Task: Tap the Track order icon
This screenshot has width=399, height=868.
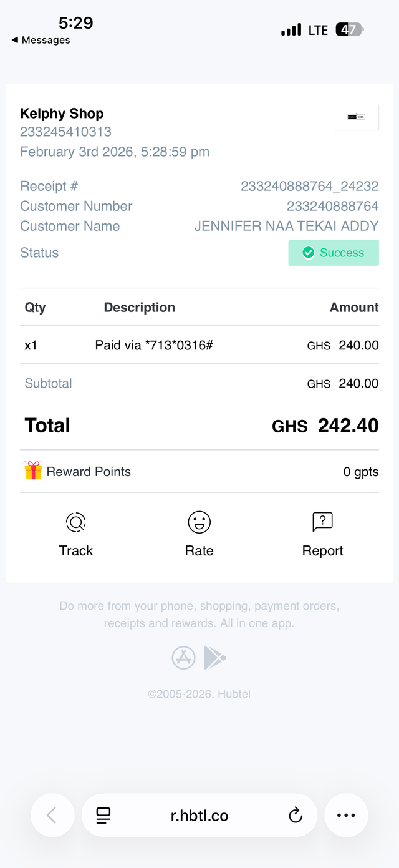Action: point(76,522)
